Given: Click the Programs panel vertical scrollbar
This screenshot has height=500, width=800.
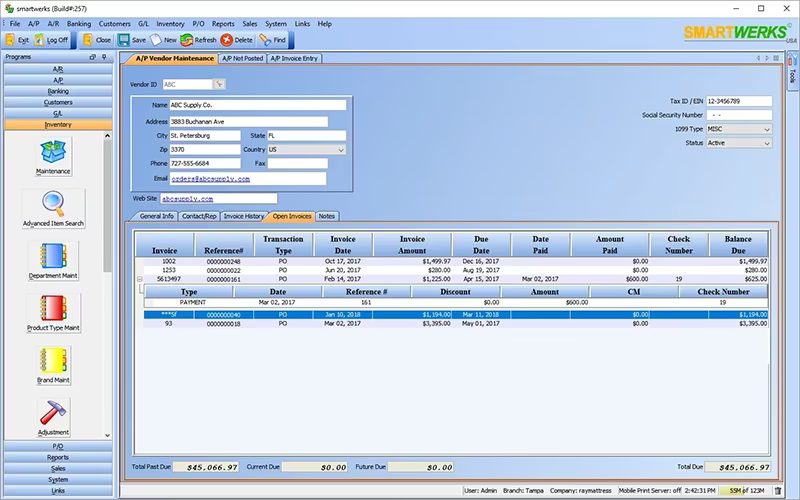Looking at the screenshot, I should [x=107, y=285].
